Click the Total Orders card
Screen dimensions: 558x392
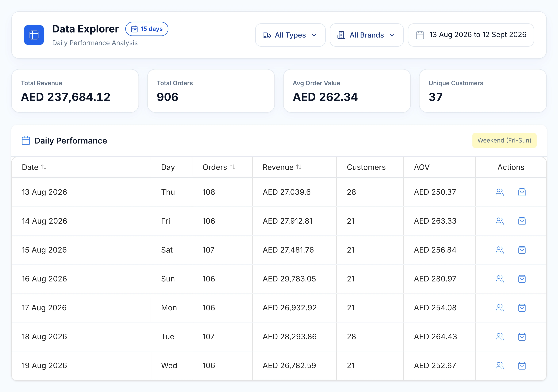coord(211,91)
